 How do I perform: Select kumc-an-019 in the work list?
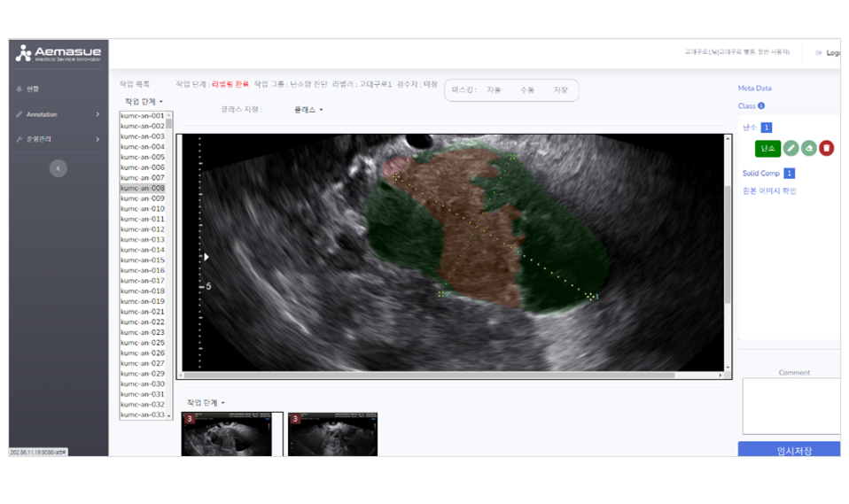coord(143,301)
